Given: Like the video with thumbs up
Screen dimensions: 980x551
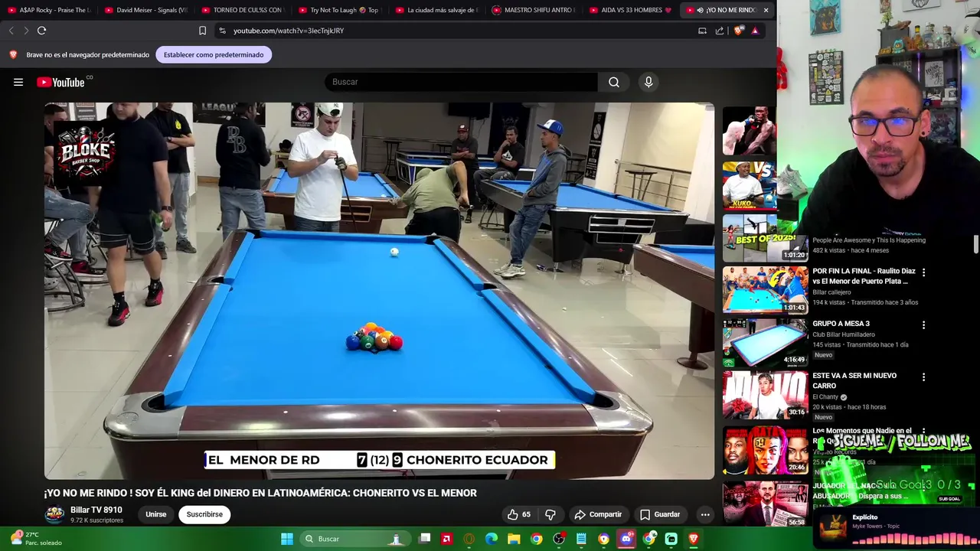Looking at the screenshot, I should tap(518, 514).
